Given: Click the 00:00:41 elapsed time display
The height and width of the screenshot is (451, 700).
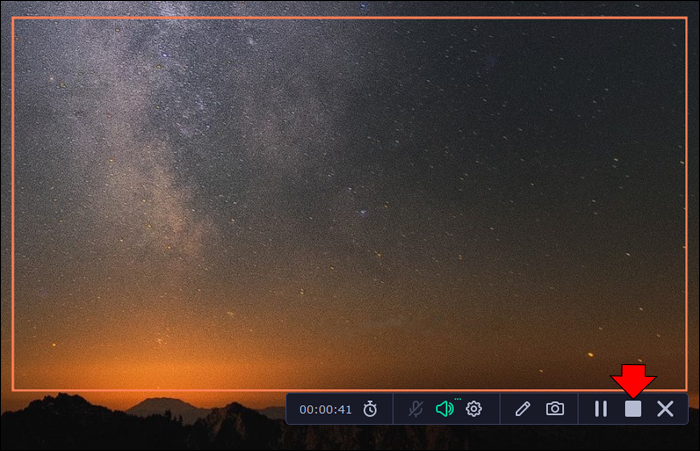Looking at the screenshot, I should point(325,409).
